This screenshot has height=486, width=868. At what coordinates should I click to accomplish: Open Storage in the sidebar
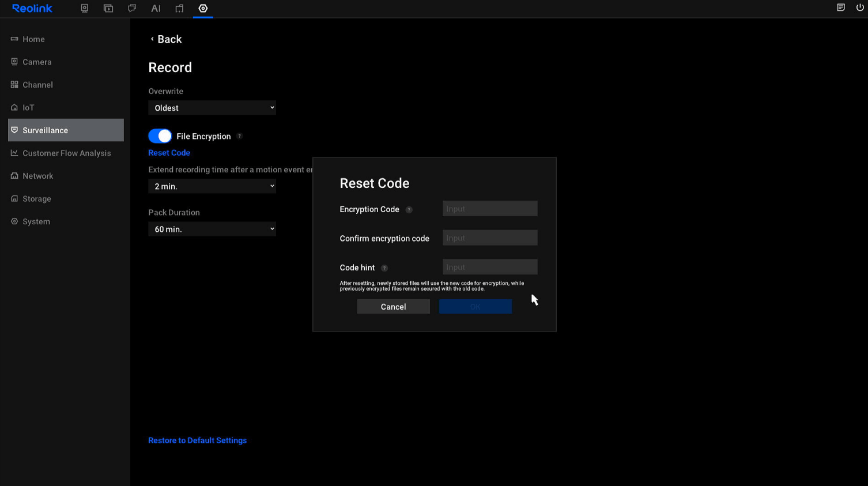click(x=66, y=198)
